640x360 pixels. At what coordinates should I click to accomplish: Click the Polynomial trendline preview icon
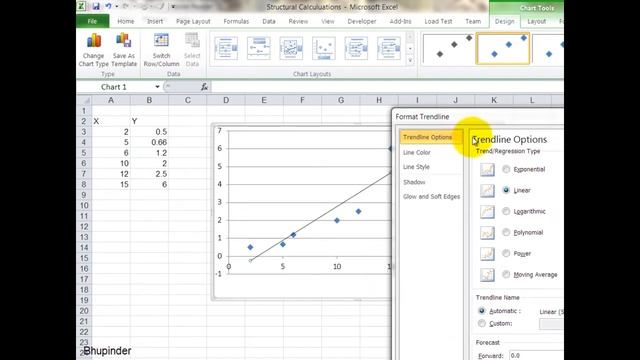pyautogui.click(x=487, y=233)
